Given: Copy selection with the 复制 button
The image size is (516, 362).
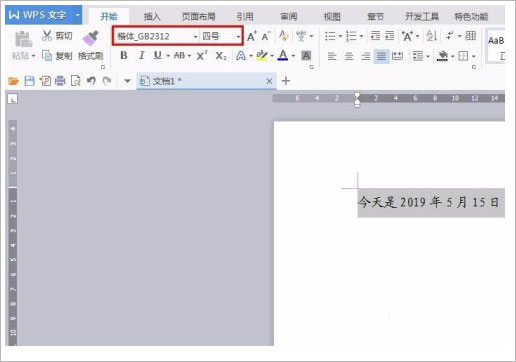Looking at the screenshot, I should coord(57,56).
